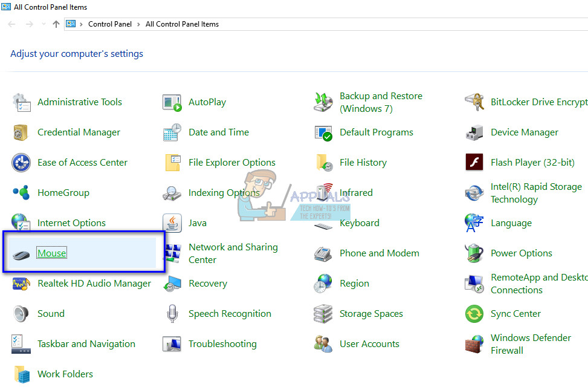Open the HomeGroup icon
This screenshot has width=588, height=390.
21,192
